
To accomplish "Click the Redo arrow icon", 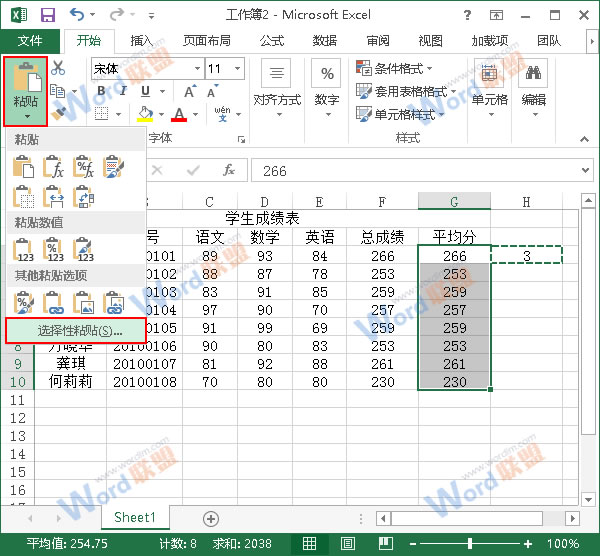I will point(117,15).
